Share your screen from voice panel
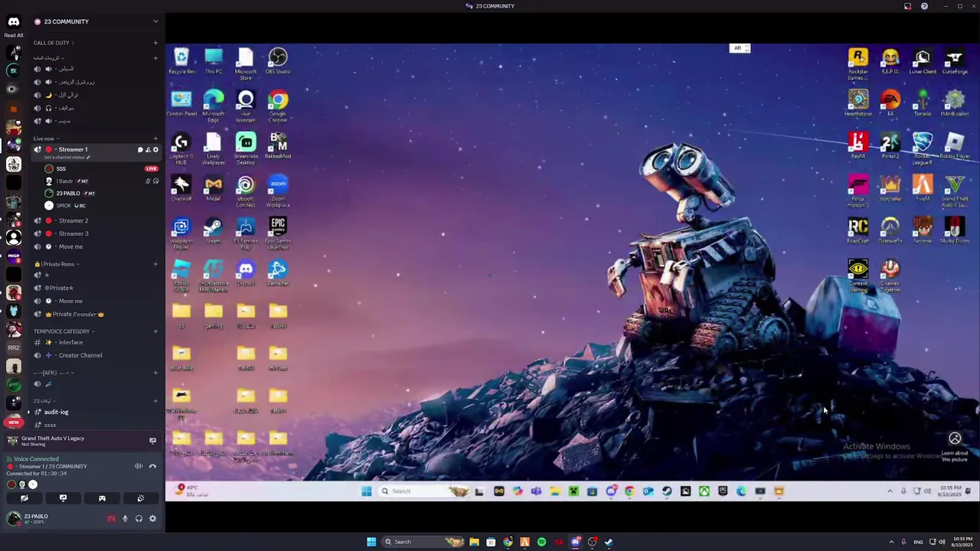 coord(63,498)
